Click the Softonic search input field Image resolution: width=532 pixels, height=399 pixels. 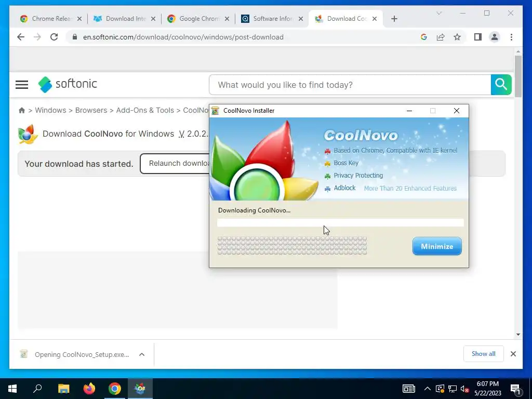tap(350, 85)
